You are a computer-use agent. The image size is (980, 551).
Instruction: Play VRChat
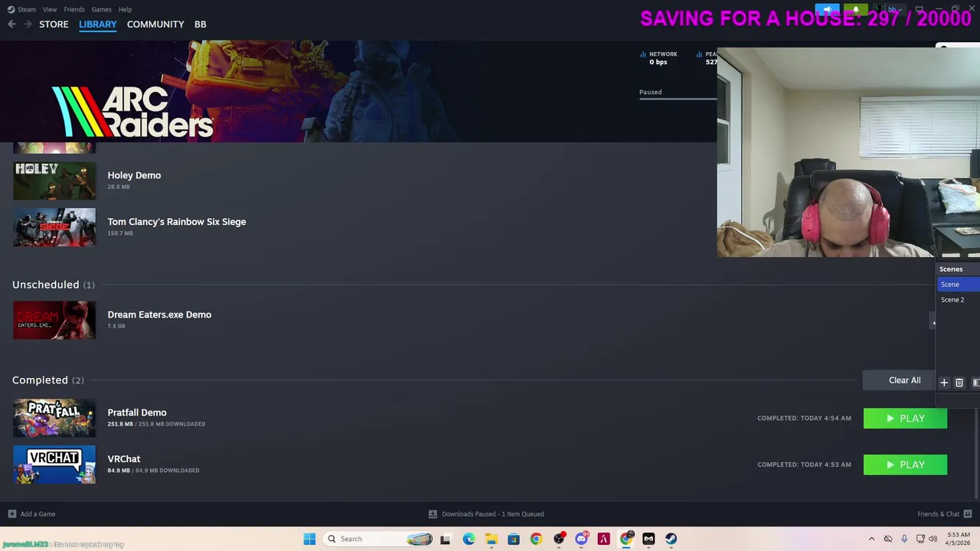click(905, 465)
